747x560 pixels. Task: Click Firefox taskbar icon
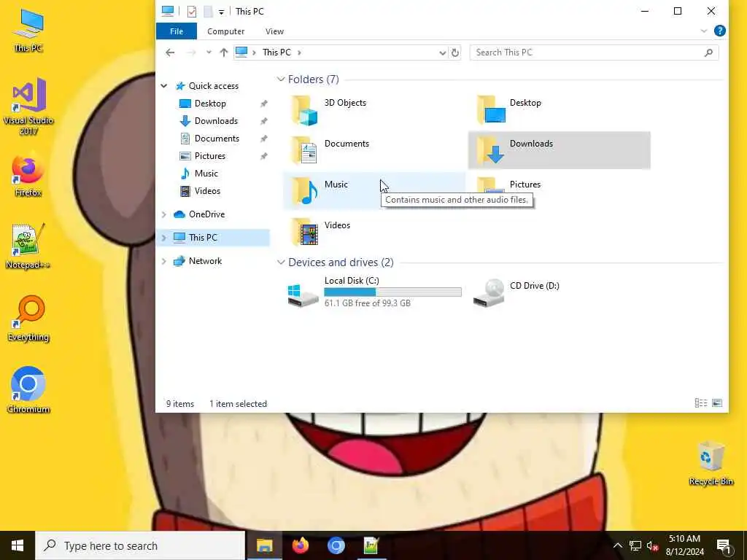(300, 545)
